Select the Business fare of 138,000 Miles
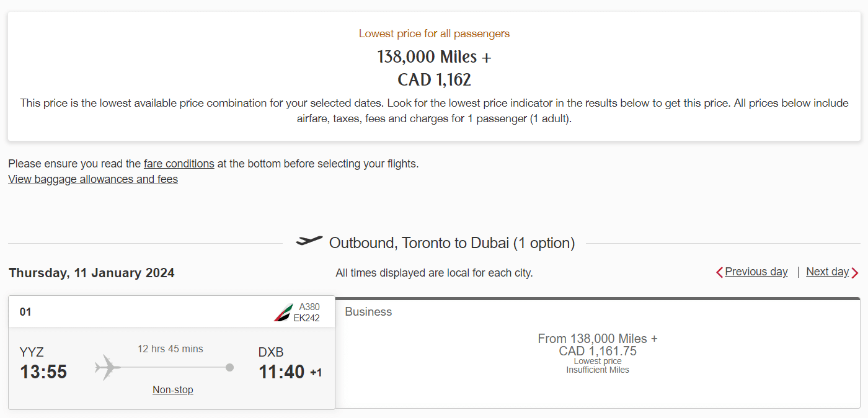Screen dimensions: 868x418 597,345
